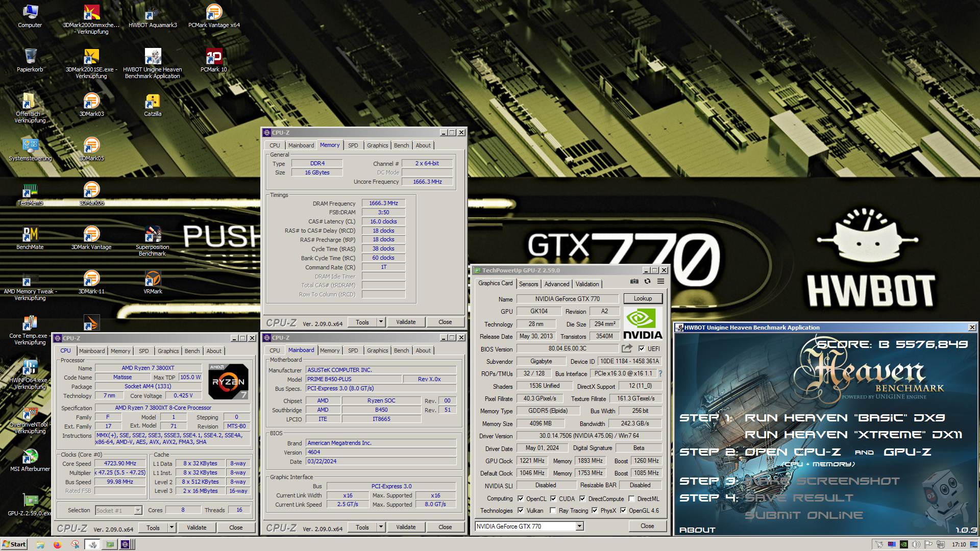Image resolution: width=980 pixels, height=551 pixels.
Task: Open MSI Afterburner desktop icon
Action: 30,460
